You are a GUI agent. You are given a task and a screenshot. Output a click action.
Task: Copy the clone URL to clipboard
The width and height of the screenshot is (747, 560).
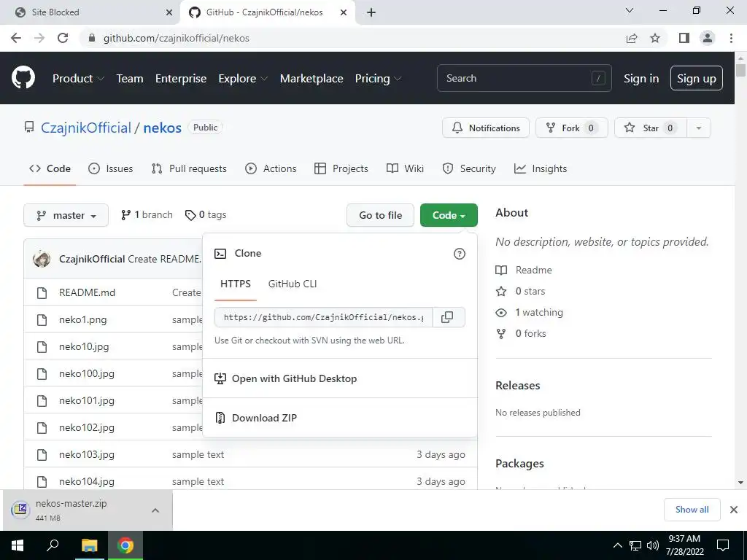(x=447, y=317)
